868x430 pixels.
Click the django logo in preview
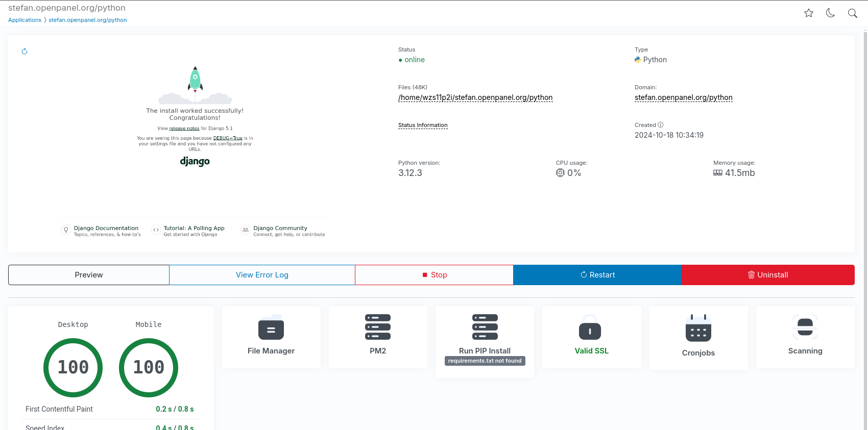point(195,161)
